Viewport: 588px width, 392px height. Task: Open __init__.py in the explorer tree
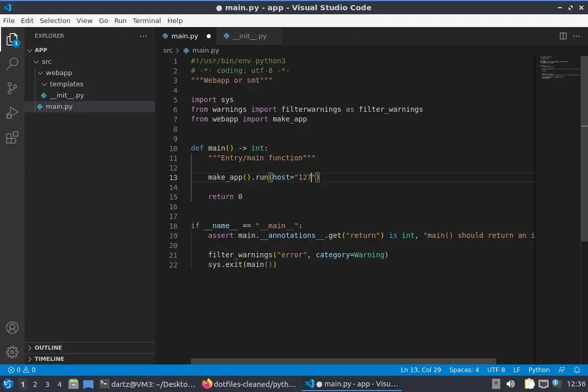[90, 95]
